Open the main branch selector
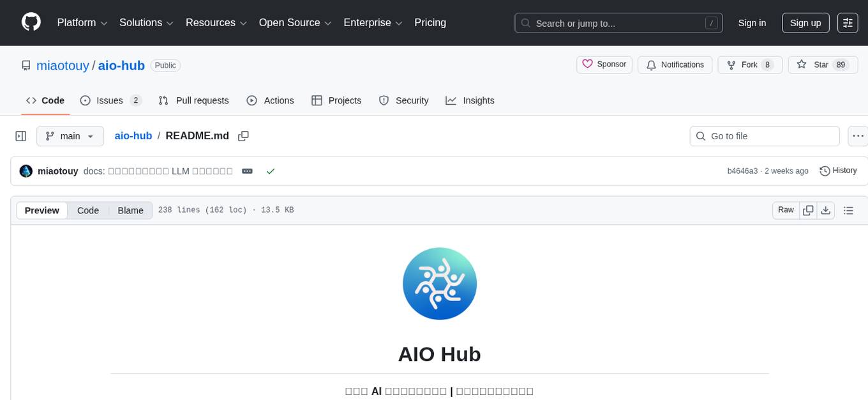This screenshot has height=400, width=868. click(70, 135)
